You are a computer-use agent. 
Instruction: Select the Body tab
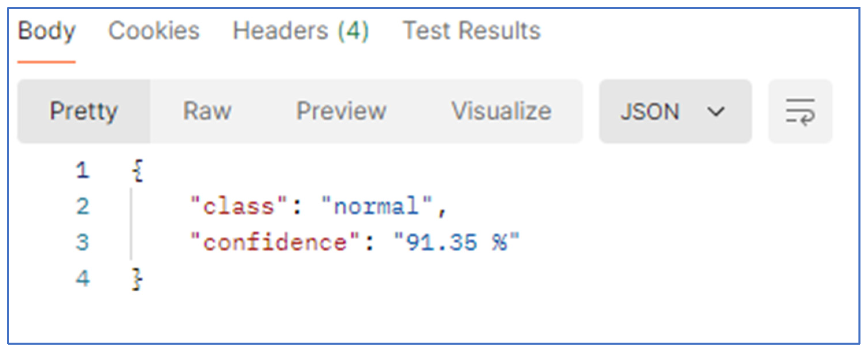47,30
